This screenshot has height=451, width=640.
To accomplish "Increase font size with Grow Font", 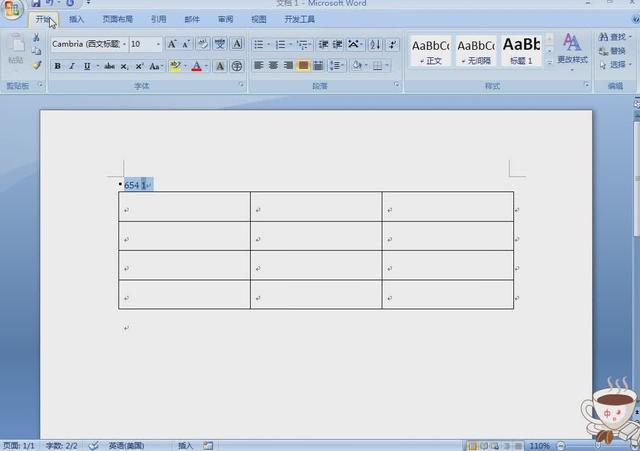I will (172, 44).
